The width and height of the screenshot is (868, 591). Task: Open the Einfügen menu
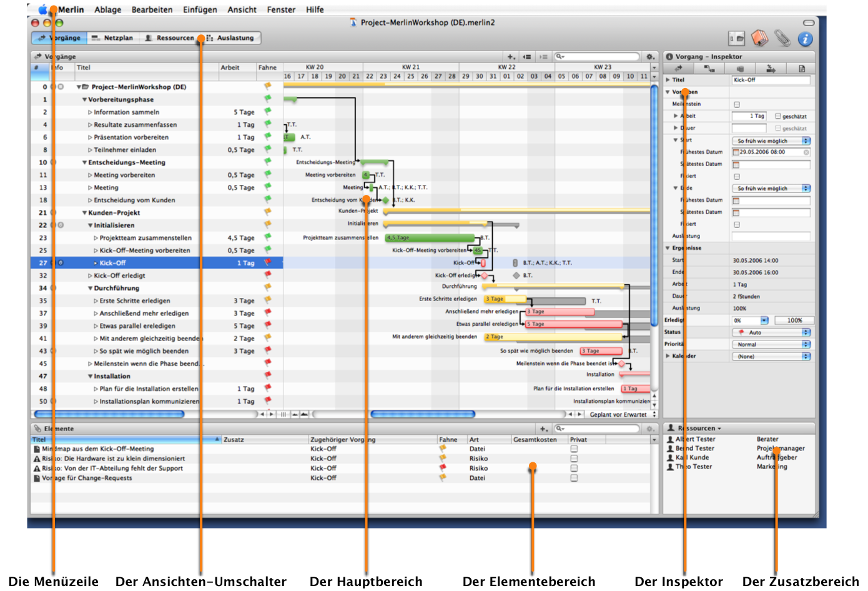pos(200,9)
